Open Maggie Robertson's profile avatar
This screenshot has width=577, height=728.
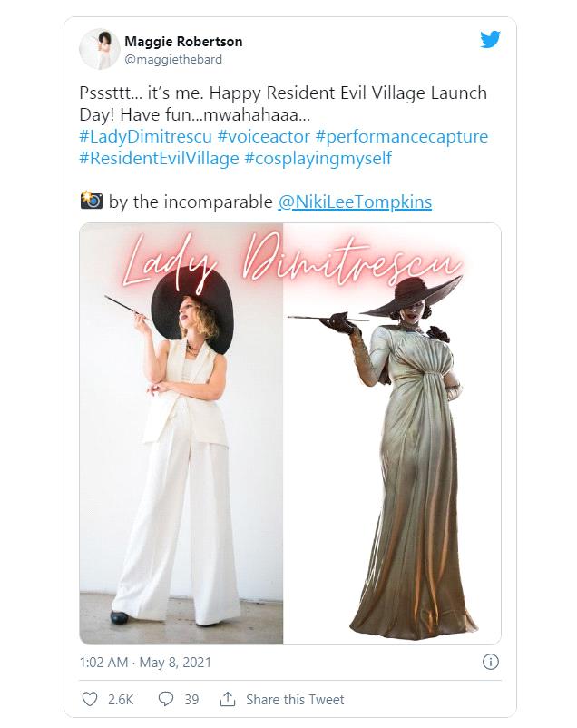pos(99,49)
